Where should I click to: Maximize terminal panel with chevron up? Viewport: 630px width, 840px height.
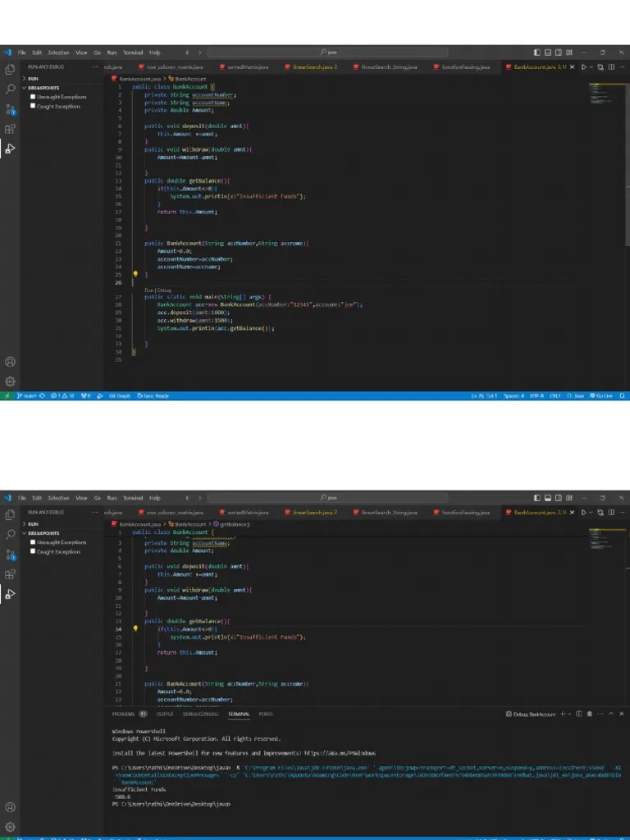pos(611,714)
